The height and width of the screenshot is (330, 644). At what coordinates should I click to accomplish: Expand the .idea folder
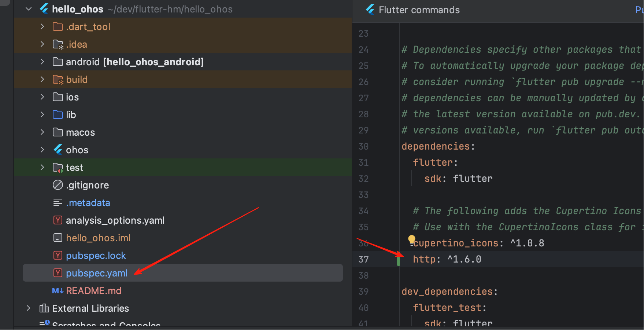42,44
